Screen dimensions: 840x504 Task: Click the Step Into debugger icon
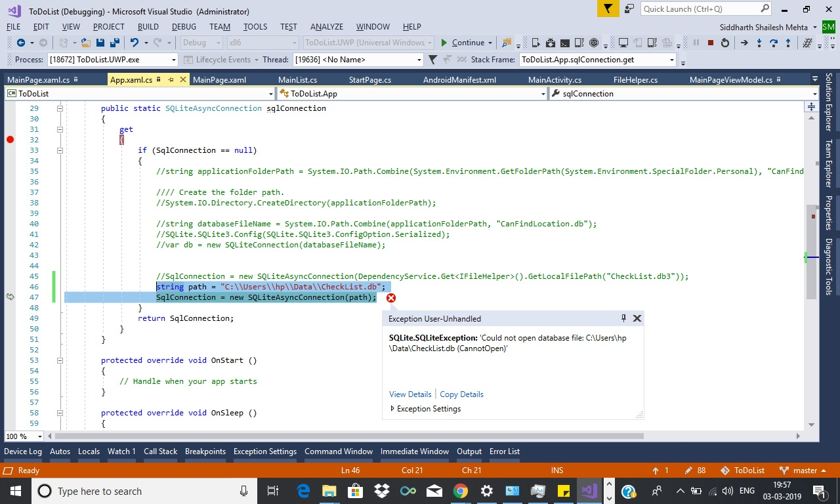tap(759, 43)
